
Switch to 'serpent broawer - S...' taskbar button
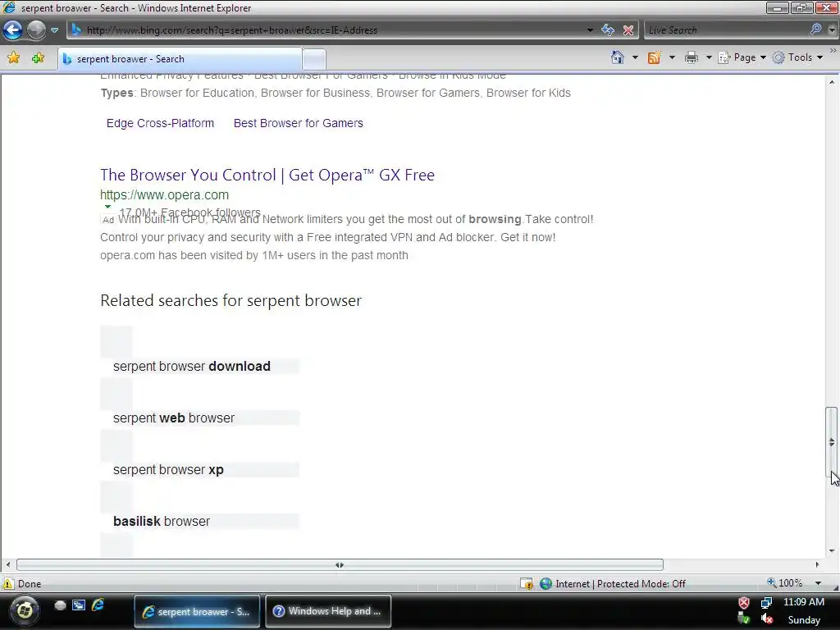point(197,611)
